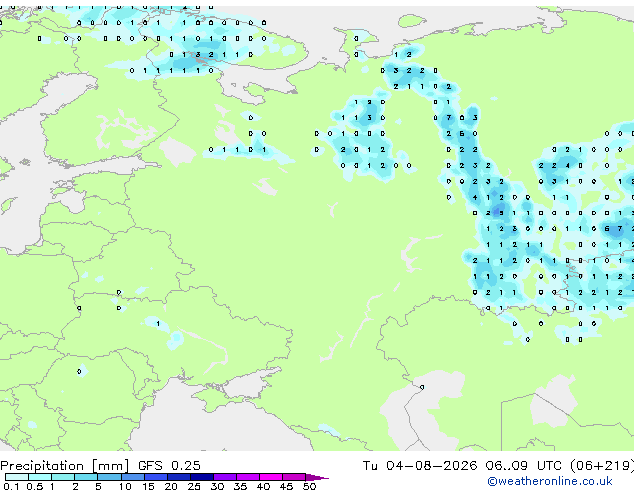This screenshot has width=634, height=490.
Task: Click the '0' value at the Caspian Sea's northern shore
Action: [x=422, y=387]
